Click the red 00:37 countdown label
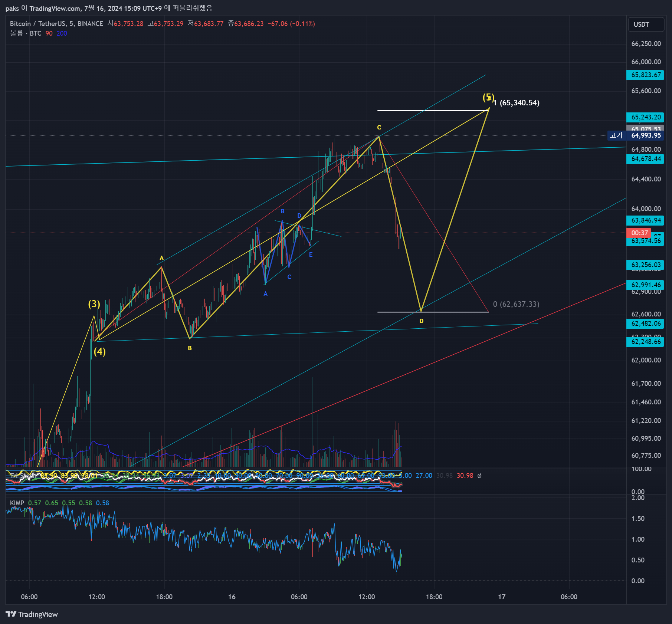The height and width of the screenshot is (624, 672). [639, 233]
